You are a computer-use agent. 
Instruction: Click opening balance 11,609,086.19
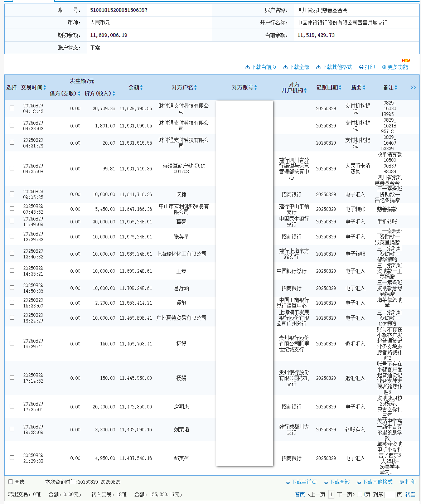click(x=109, y=35)
